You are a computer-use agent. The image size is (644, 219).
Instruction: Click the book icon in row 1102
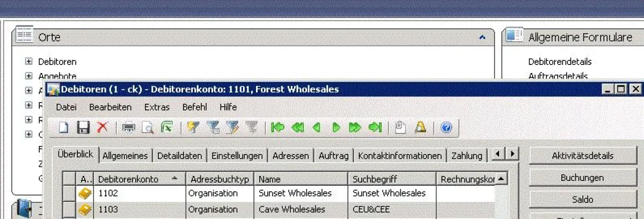click(x=85, y=193)
